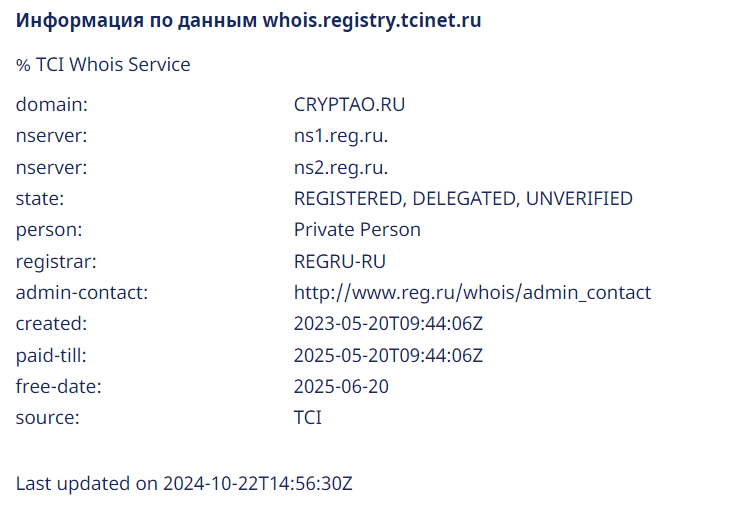Click the REGISTERED, DELEGATED, UNVERIFIED state text
Screen dimensions: 729x511
click(x=463, y=198)
